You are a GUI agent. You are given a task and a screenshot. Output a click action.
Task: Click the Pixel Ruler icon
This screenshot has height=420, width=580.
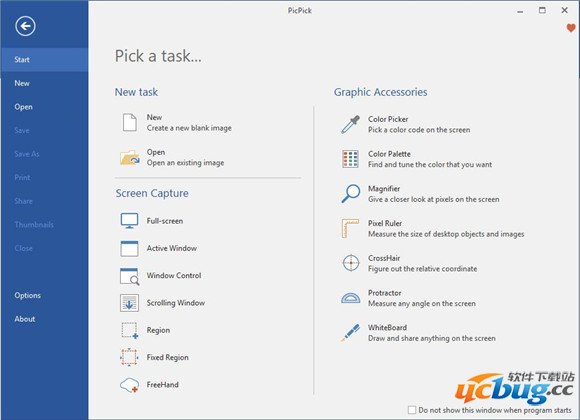click(x=350, y=228)
